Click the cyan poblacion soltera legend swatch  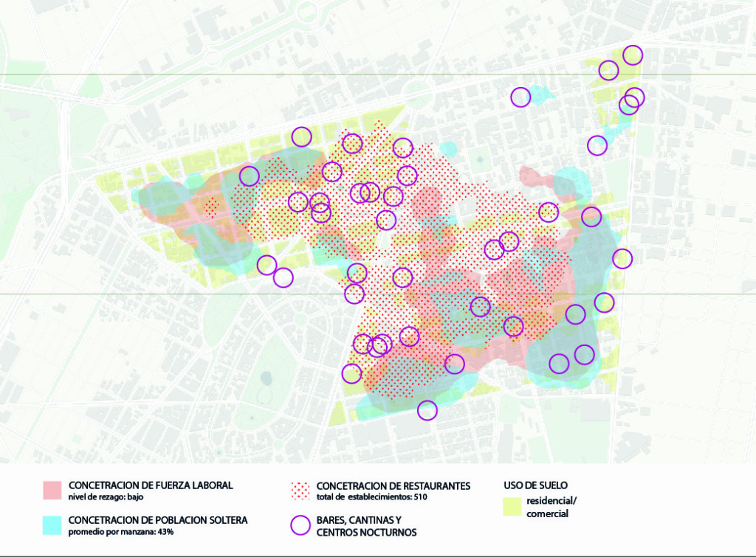tap(52, 525)
